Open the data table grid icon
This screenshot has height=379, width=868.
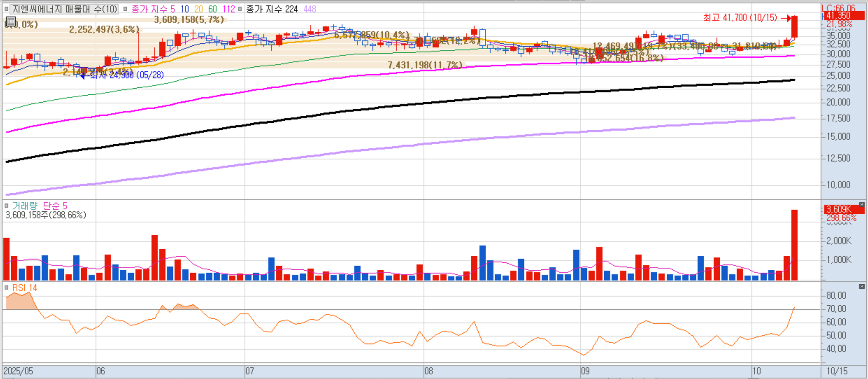point(11,21)
